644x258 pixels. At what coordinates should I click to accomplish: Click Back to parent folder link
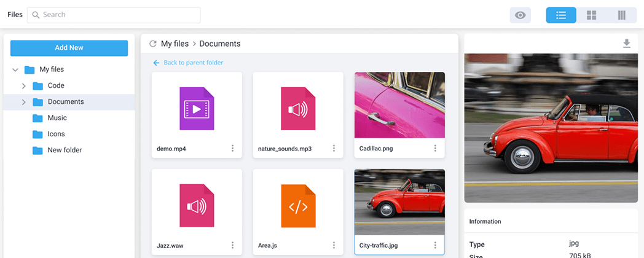click(x=193, y=63)
